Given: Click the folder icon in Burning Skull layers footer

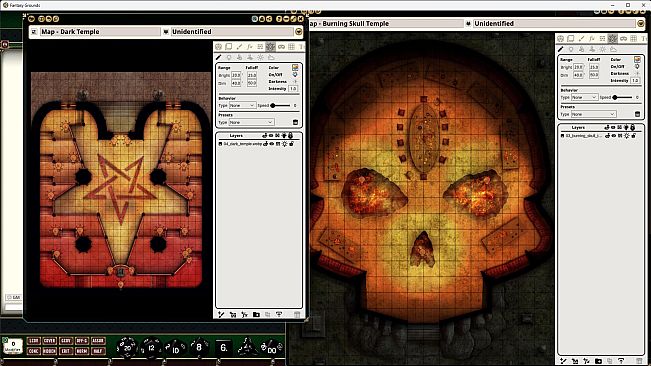Looking at the screenshot, I should 598,361.
